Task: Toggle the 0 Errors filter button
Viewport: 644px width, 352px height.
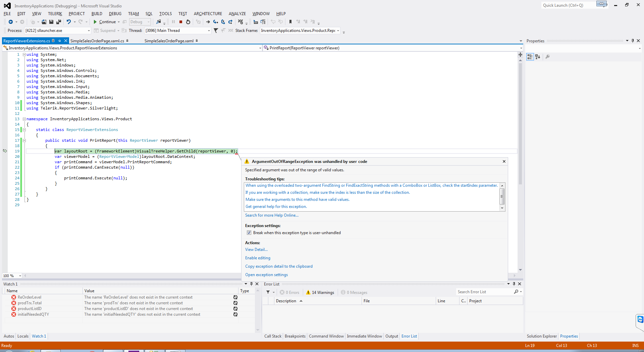Action: (289, 293)
